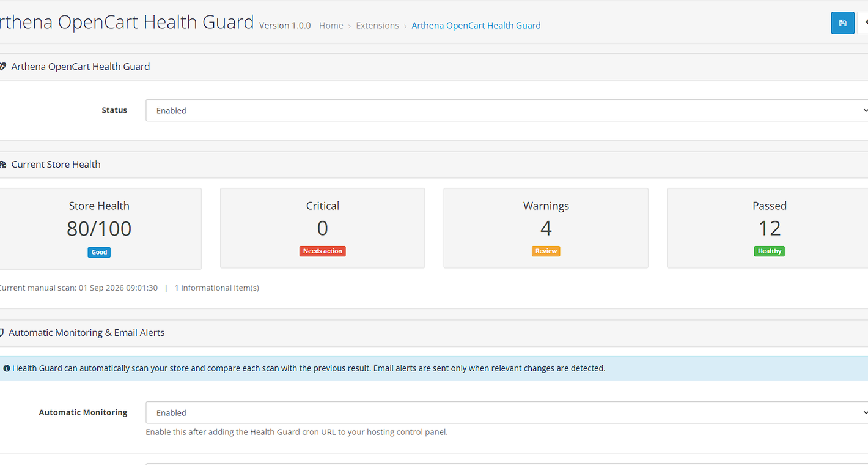The image size is (868, 465).
Task: Click Automatic Monitoring & Email Alerts heading
Action: tap(87, 333)
